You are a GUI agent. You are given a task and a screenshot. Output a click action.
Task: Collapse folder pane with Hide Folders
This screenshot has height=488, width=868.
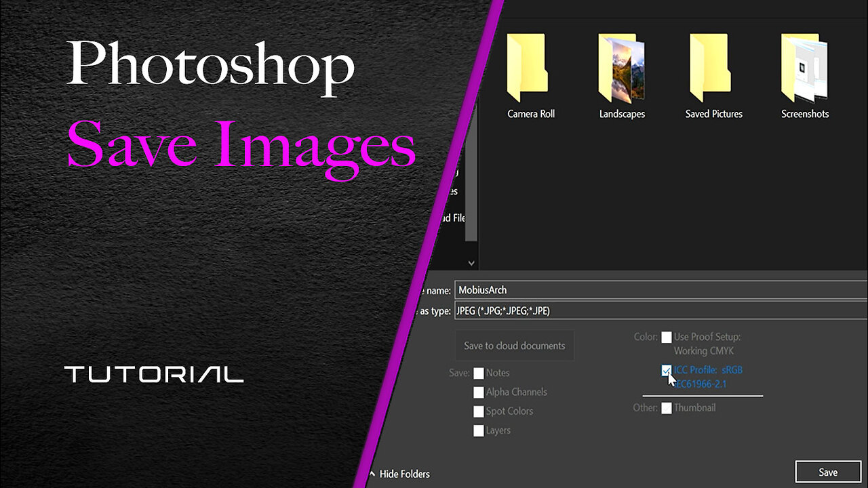pos(399,474)
